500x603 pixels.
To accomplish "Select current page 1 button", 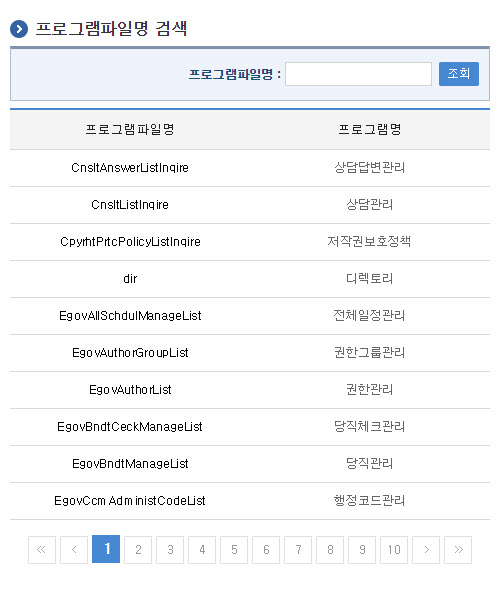I will point(106,549).
